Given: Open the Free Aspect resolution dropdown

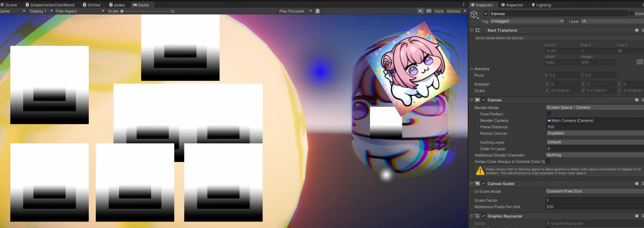Looking at the screenshot, I should coord(80,11).
